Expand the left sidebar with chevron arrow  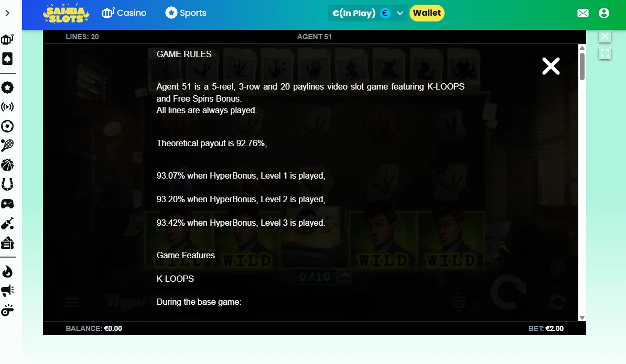7,13
